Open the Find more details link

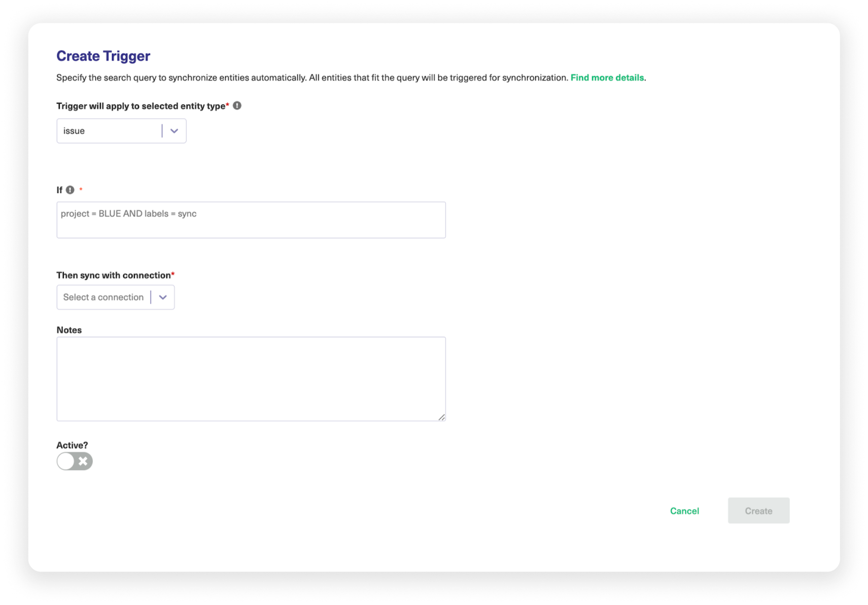coord(607,78)
